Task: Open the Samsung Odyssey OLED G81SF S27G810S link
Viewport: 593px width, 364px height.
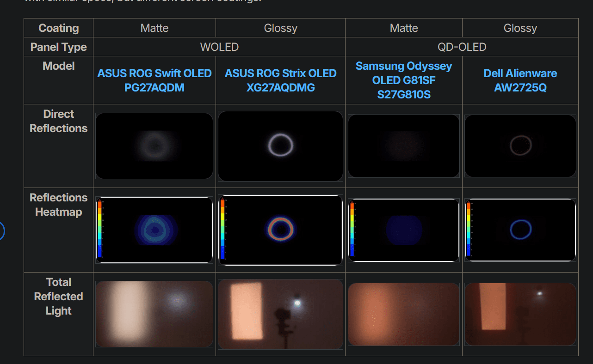Action: tap(404, 80)
